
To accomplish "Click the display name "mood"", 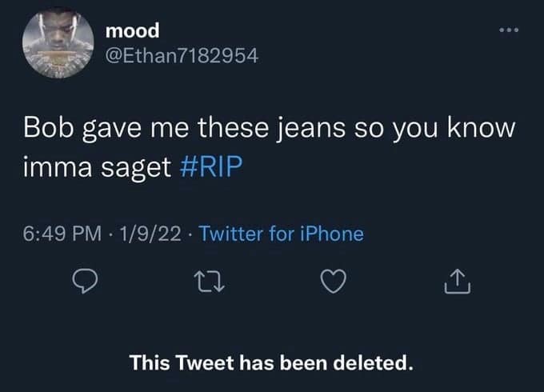I will point(133,30).
